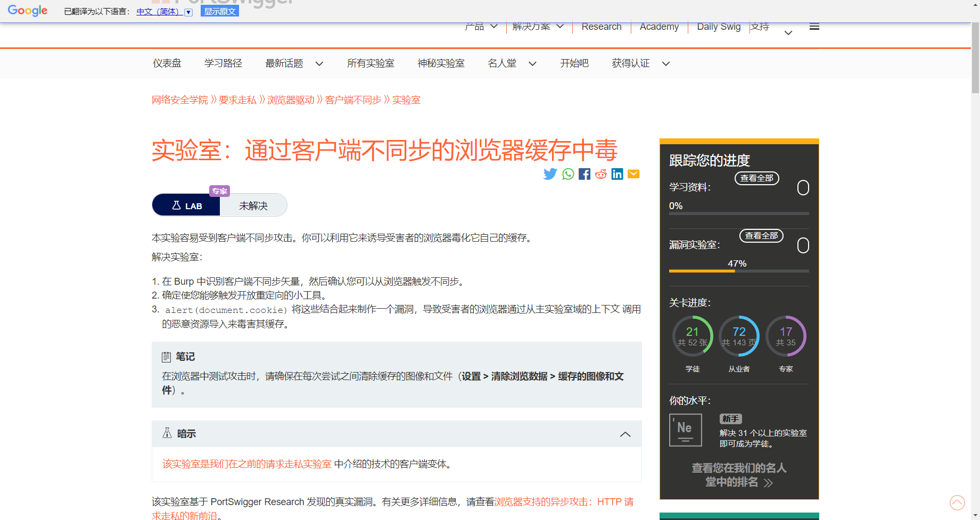The width and height of the screenshot is (980, 520).
Task: Open the 之前的请求走私实验室 link
Action: coord(247,464)
